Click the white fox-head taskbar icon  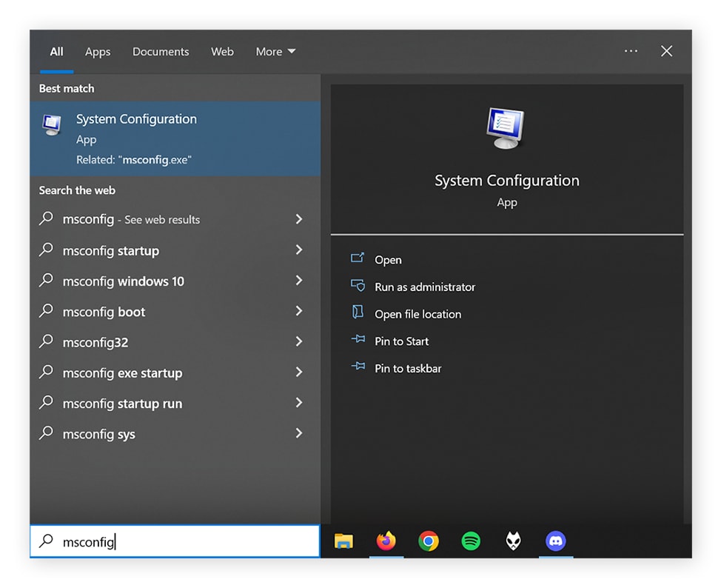tap(513, 541)
